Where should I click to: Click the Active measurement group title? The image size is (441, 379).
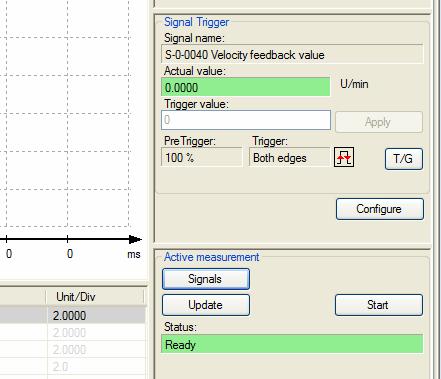click(x=211, y=257)
